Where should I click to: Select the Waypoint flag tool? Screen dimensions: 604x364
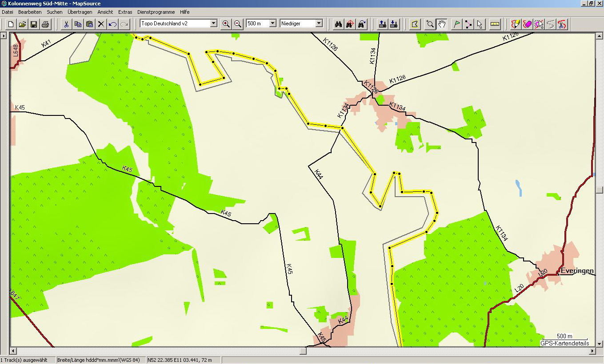456,24
